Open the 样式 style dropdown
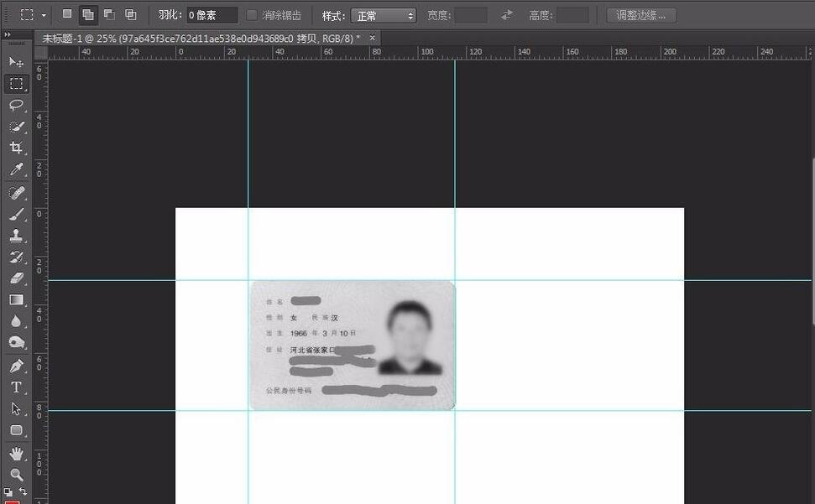The width and height of the screenshot is (815, 504). (384, 14)
